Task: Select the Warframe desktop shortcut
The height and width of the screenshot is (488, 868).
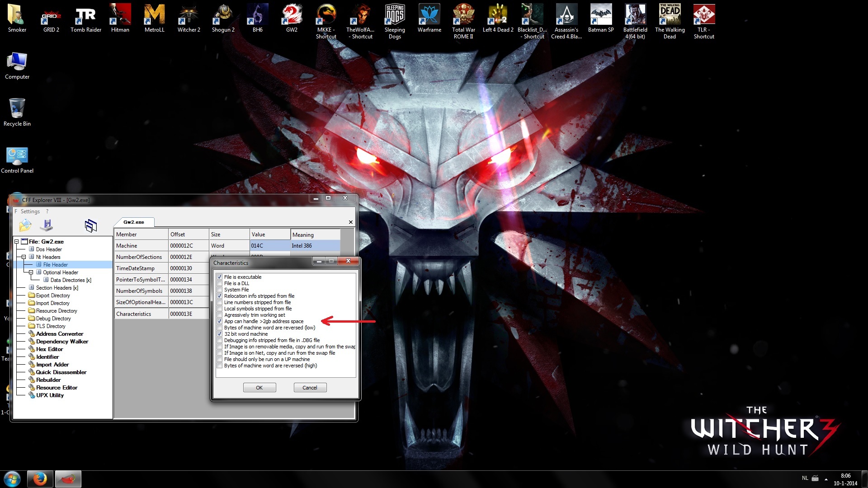Action: [429, 18]
